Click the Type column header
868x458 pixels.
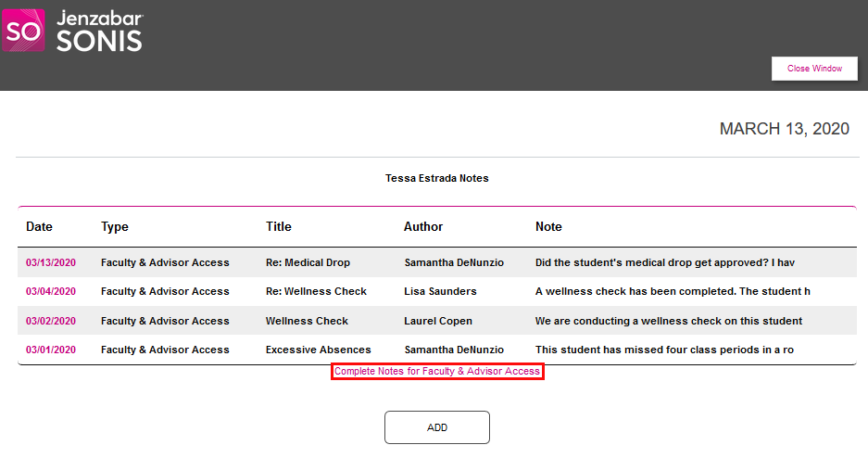(x=115, y=227)
